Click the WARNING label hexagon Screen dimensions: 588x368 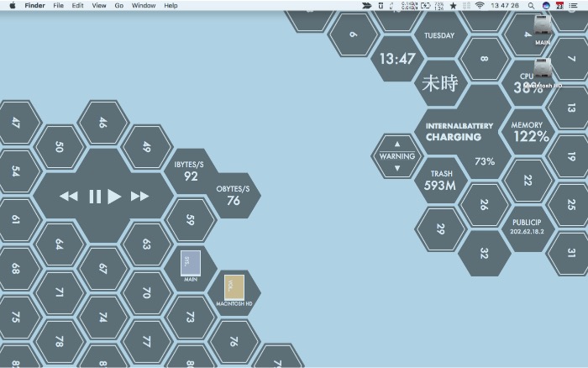[x=397, y=156]
